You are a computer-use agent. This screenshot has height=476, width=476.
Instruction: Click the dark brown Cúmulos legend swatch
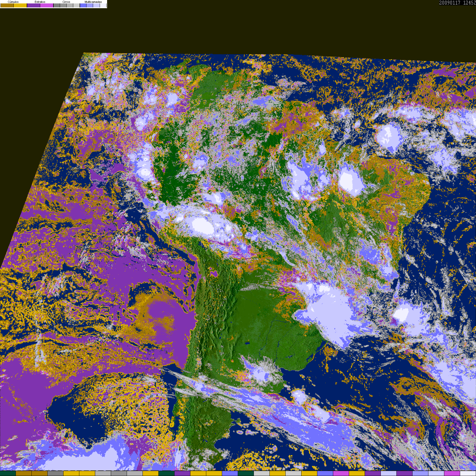pos(7,5)
